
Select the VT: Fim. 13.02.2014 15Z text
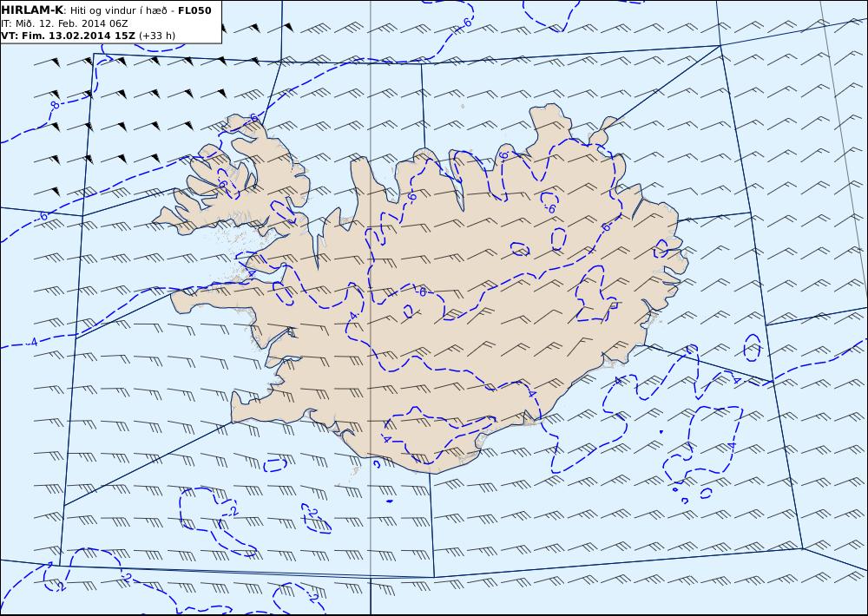68,36
